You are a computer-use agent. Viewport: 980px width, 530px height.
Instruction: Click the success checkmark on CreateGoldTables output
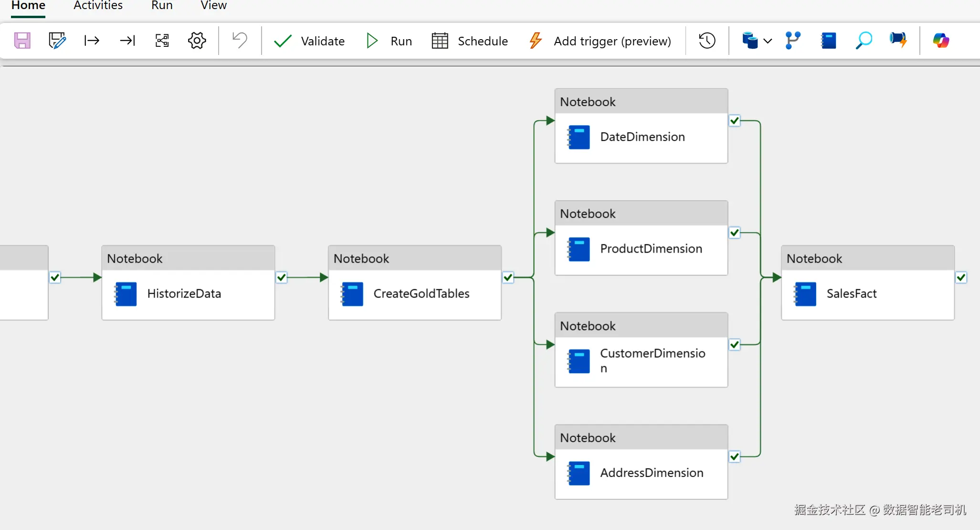508,277
